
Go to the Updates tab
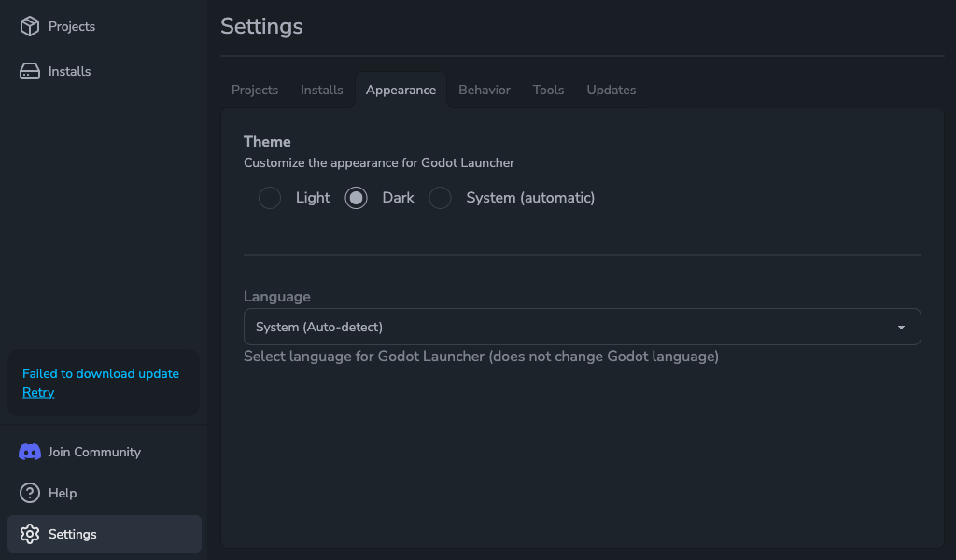pyautogui.click(x=612, y=90)
